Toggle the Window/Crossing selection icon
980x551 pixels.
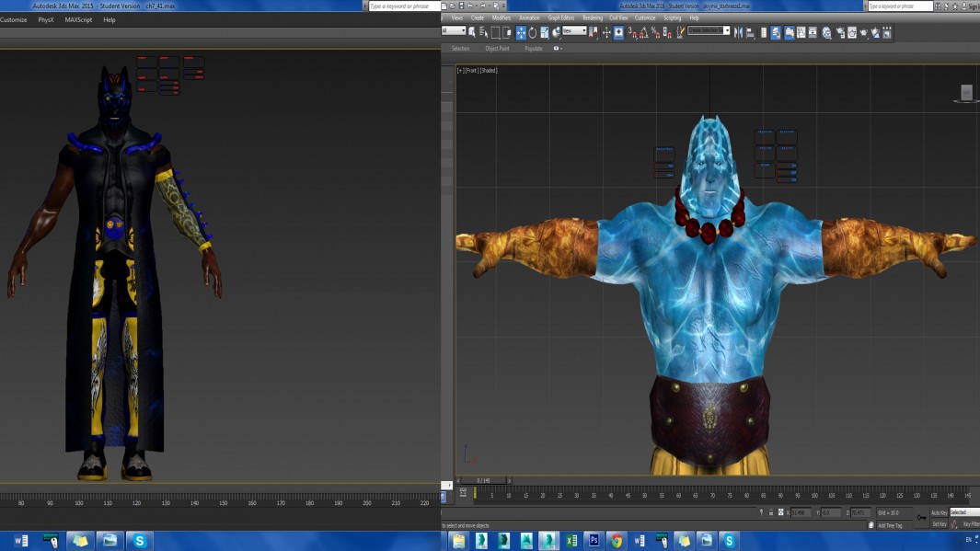507,32
